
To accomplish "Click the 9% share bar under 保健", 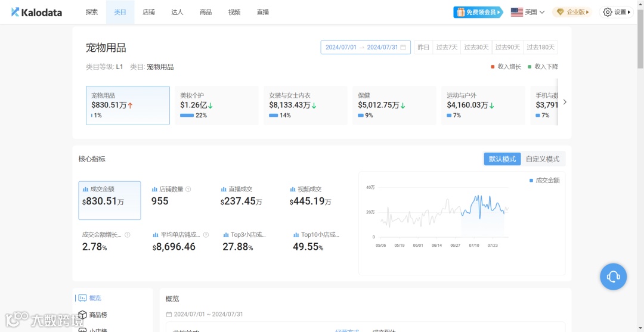I will 361,116.
